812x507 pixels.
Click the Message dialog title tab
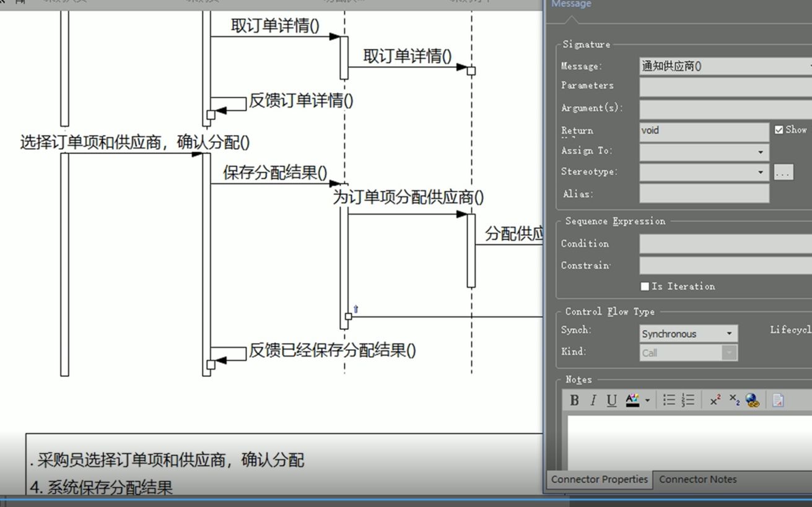(x=571, y=4)
